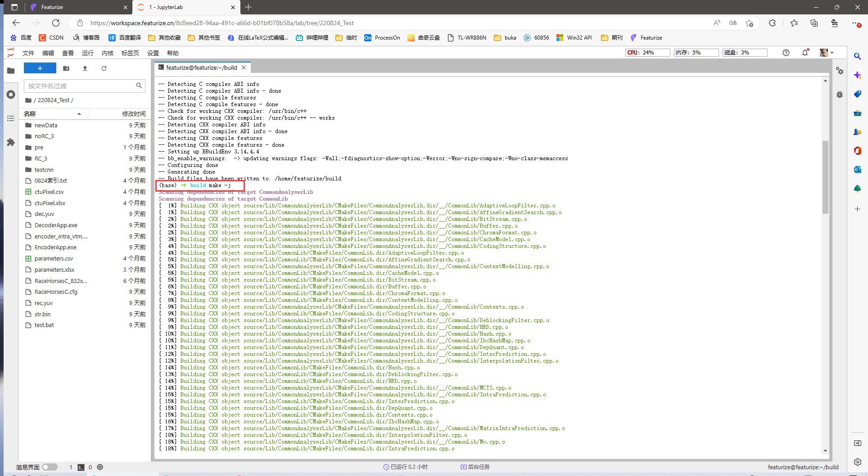Open Edge sidebar Office icon

point(857,151)
